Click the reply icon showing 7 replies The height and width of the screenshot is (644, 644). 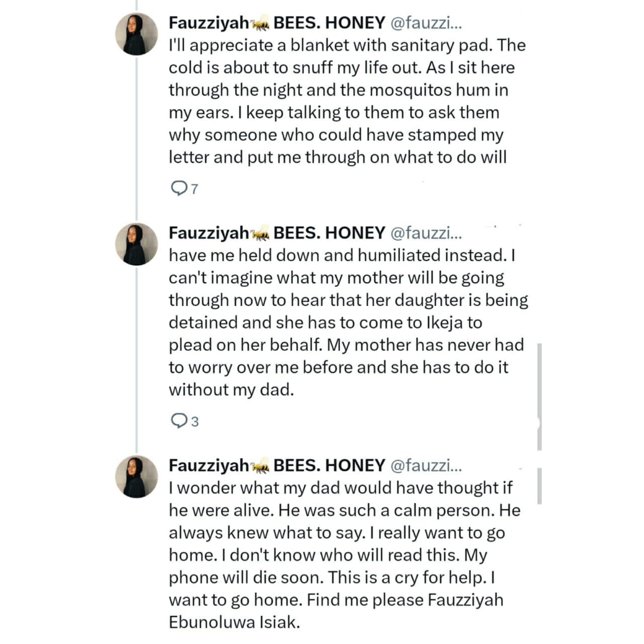tap(179, 188)
